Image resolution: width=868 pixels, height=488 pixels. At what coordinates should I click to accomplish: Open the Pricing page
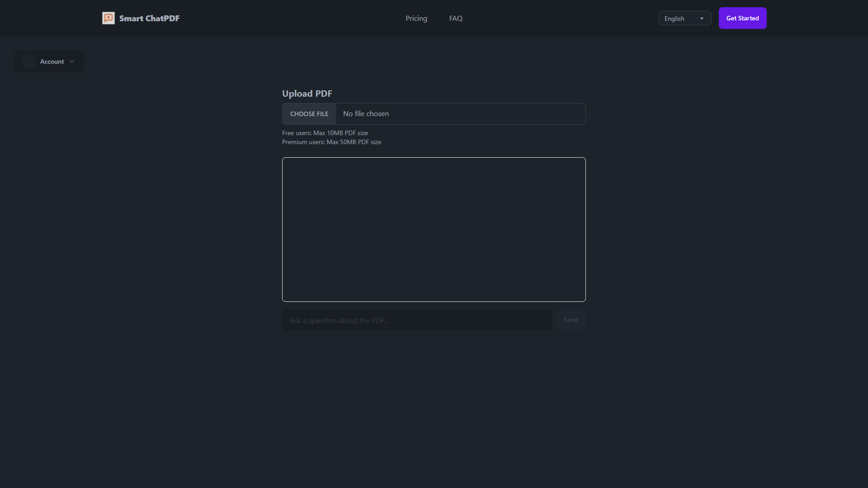click(x=416, y=18)
